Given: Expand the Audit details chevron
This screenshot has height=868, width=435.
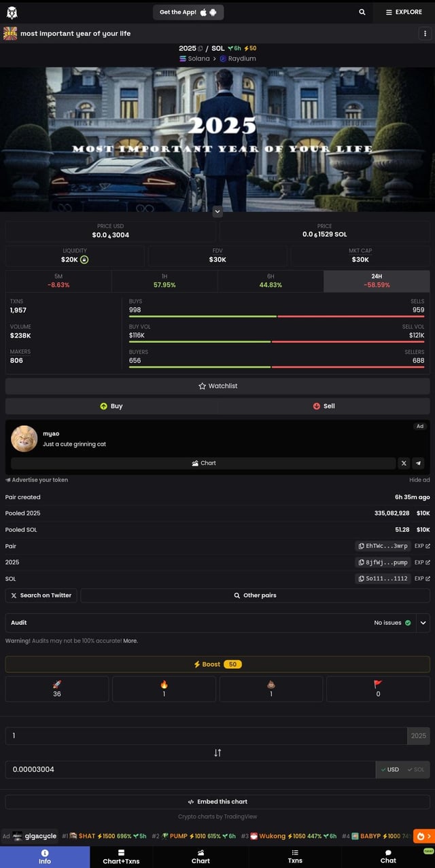Looking at the screenshot, I should (x=423, y=623).
